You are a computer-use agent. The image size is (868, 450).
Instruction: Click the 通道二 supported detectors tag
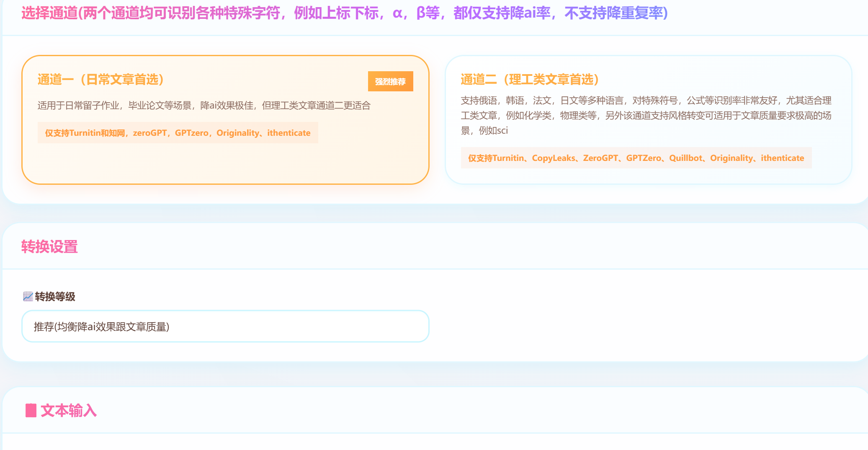pyautogui.click(x=636, y=158)
